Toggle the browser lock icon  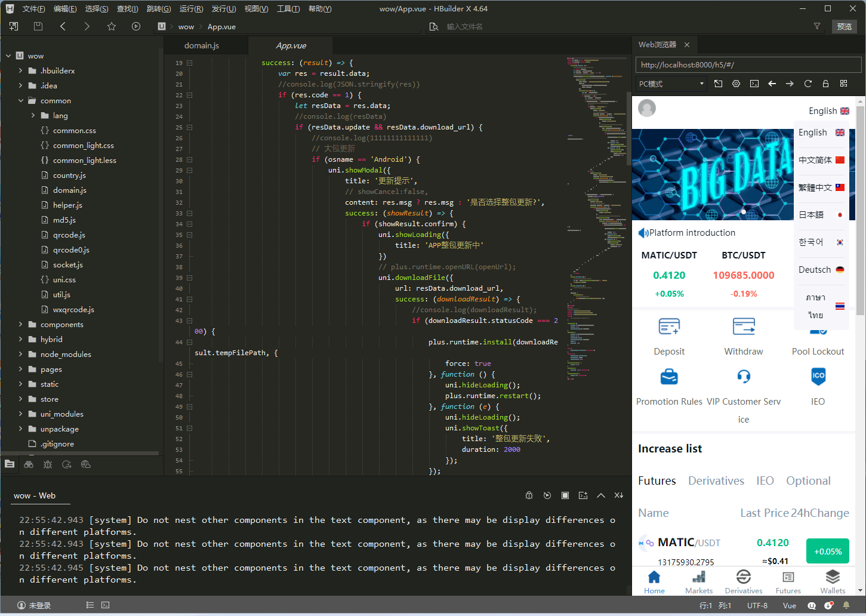pos(825,84)
